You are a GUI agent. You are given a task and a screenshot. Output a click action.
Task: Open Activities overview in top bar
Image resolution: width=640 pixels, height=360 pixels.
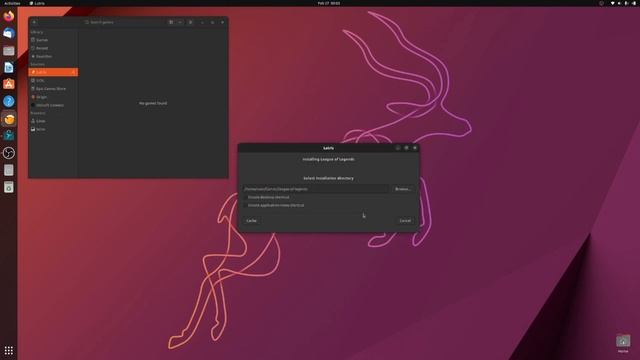tap(12, 3)
